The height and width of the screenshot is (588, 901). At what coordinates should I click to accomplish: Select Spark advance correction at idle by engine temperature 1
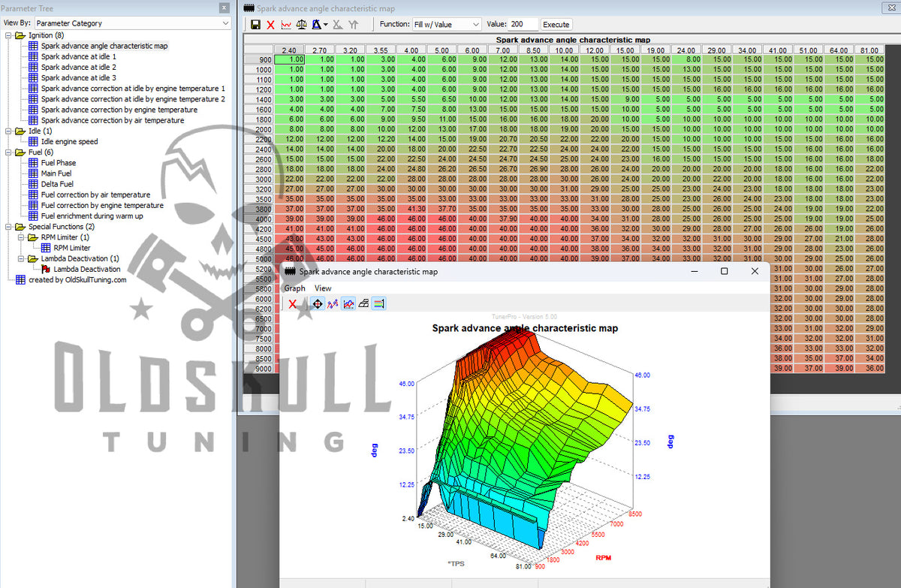133,88
